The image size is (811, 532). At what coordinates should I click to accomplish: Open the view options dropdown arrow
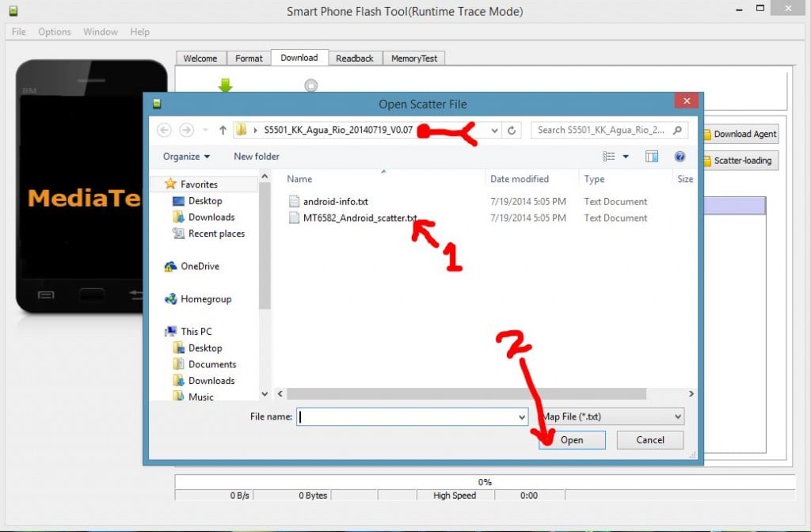[626, 157]
